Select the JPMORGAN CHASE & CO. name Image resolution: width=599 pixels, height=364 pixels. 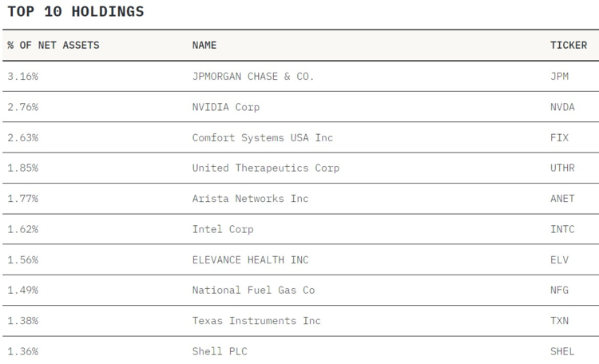click(x=253, y=77)
